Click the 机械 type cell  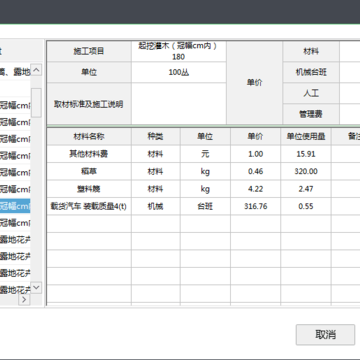156,206
